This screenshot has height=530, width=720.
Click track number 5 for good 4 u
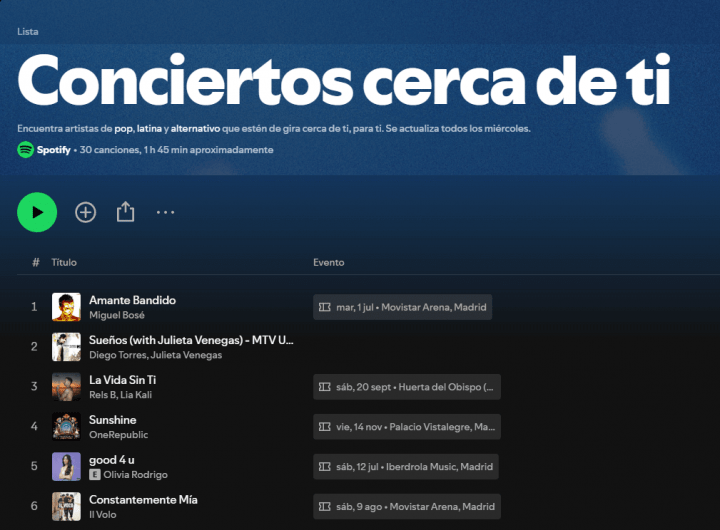34,467
